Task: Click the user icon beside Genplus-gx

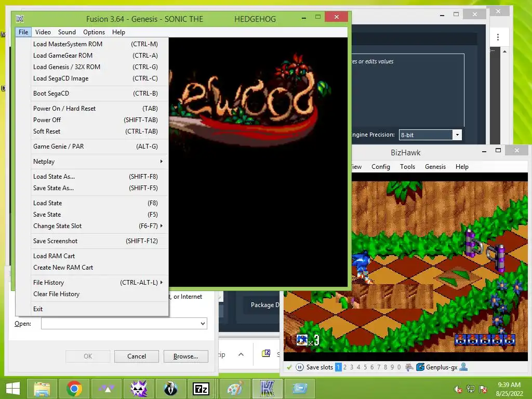Action: click(x=463, y=367)
